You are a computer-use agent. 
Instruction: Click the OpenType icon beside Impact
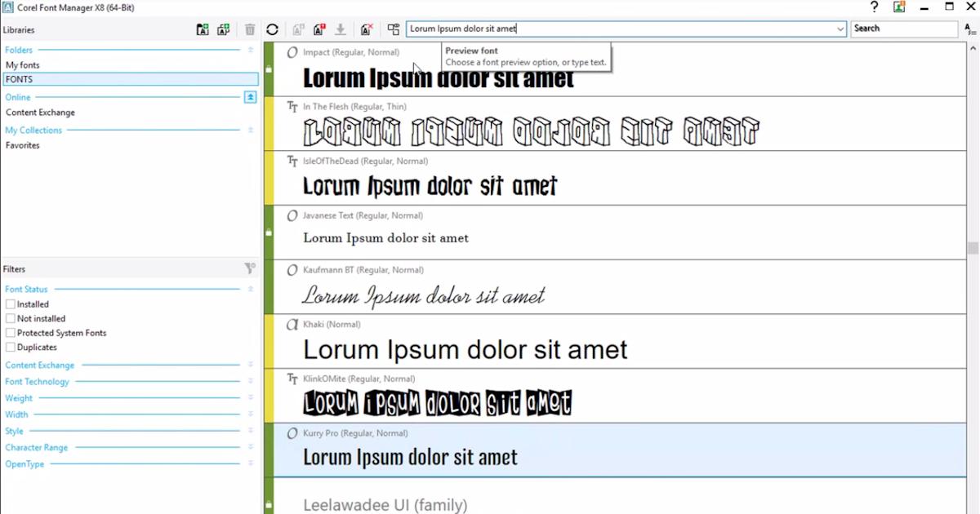click(292, 52)
